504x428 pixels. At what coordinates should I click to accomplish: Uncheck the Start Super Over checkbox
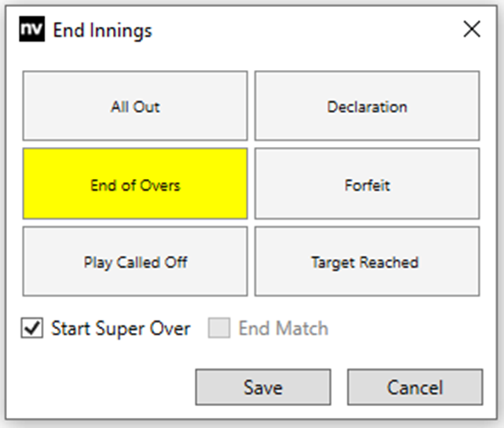pos(32,328)
